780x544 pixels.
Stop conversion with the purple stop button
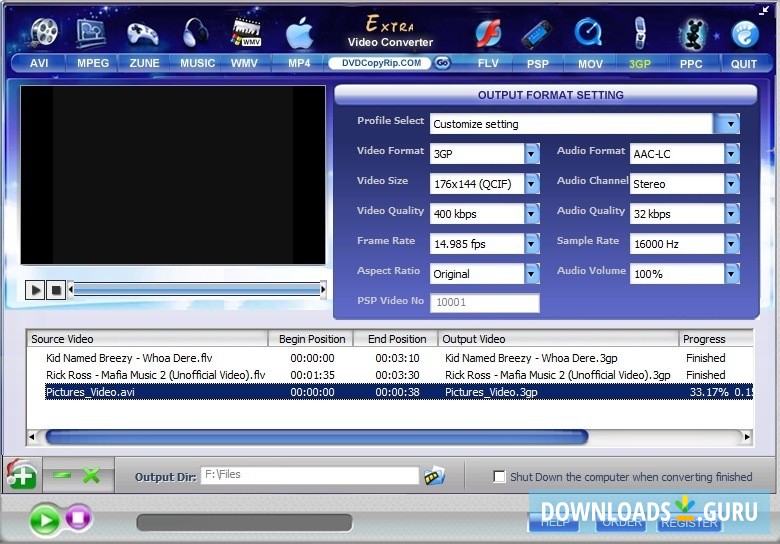(x=78, y=518)
